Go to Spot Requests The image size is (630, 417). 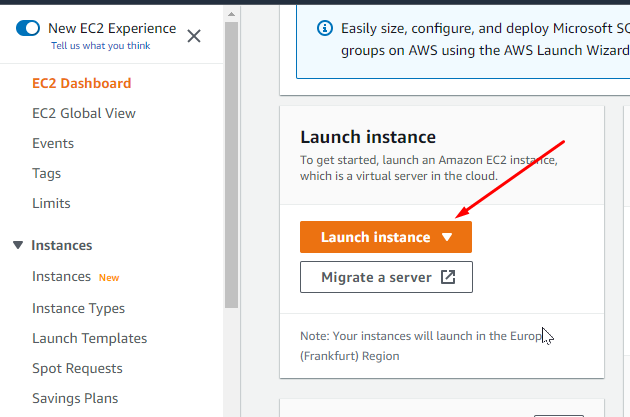click(x=77, y=368)
